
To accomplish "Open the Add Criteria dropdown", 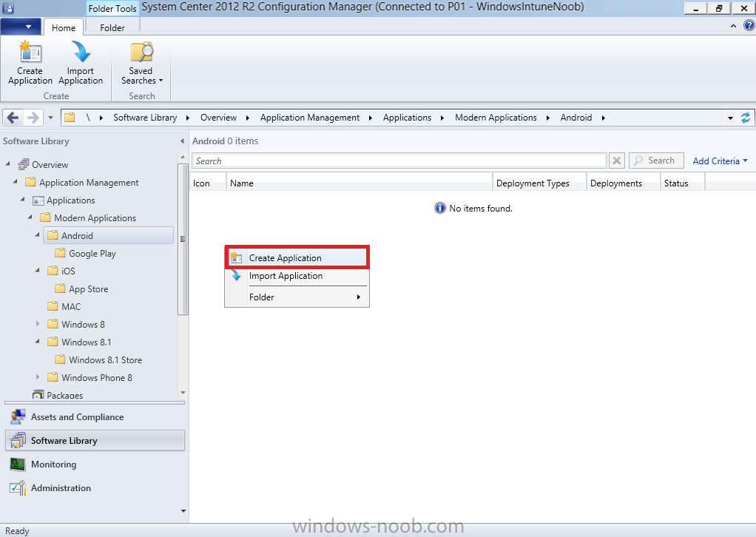I will (720, 161).
